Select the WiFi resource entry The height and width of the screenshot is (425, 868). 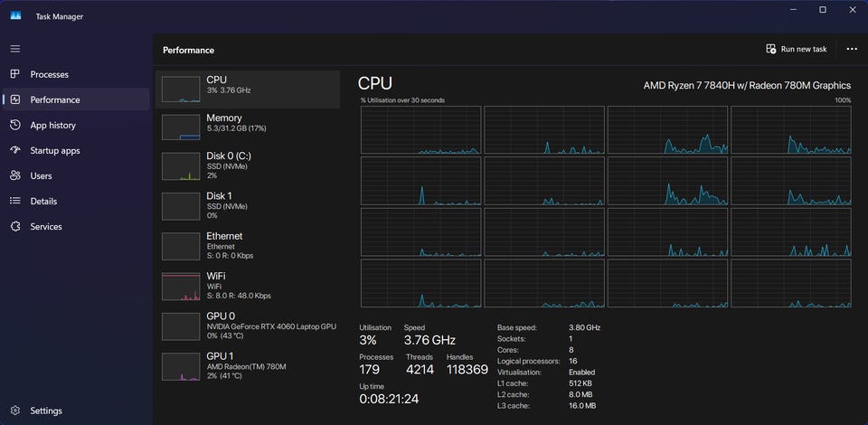(248, 286)
